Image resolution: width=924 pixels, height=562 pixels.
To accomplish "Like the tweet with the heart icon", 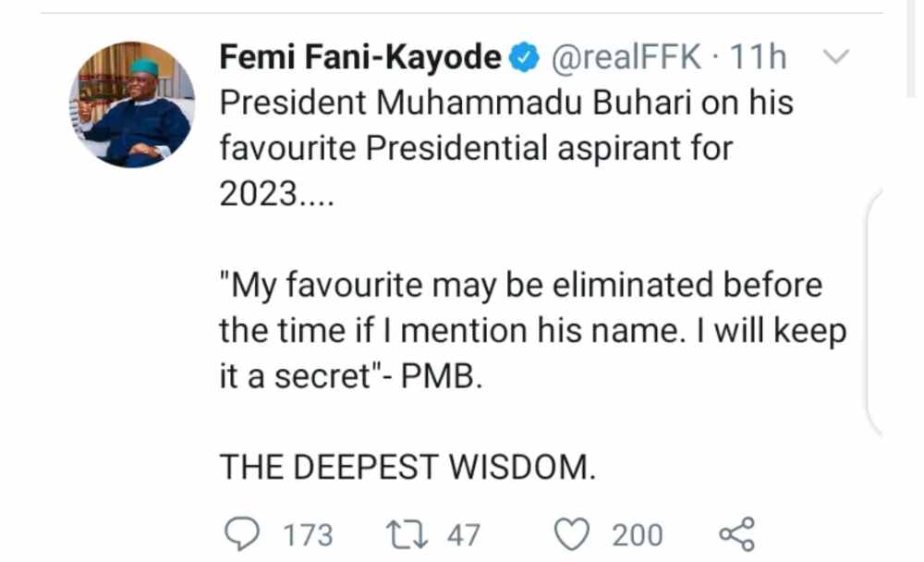I will 572,534.
